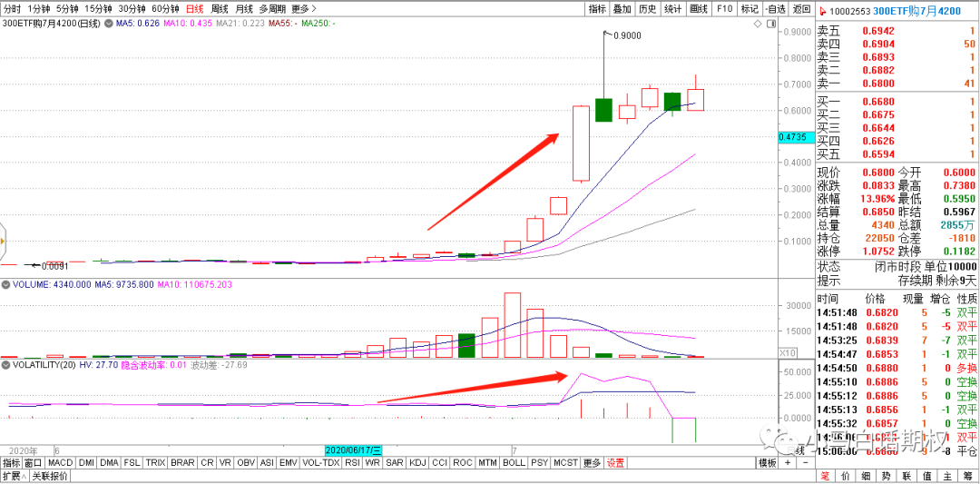This screenshot has height=484, width=980.
Task: Click the round settings icon beside chart title
Action: tap(108, 23)
